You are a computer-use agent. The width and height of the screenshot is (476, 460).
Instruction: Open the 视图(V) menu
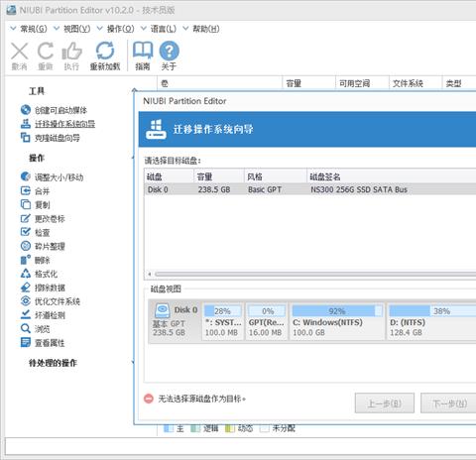coord(76,29)
